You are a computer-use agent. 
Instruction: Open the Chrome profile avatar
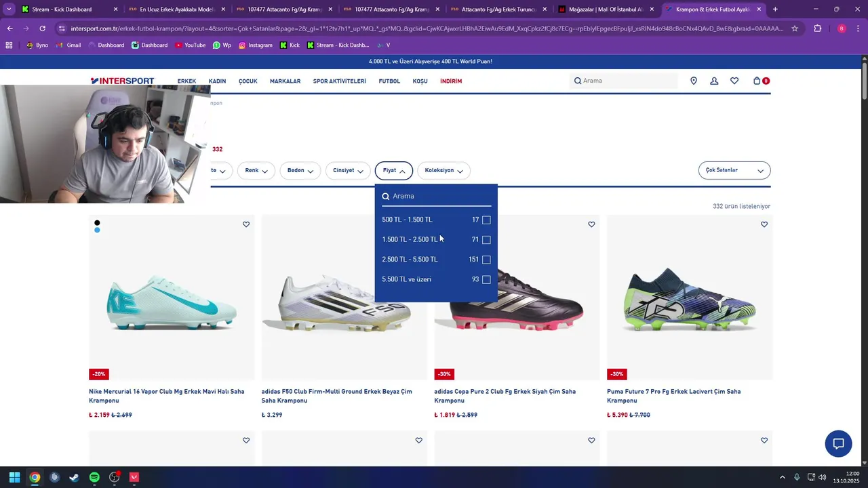[842, 28]
